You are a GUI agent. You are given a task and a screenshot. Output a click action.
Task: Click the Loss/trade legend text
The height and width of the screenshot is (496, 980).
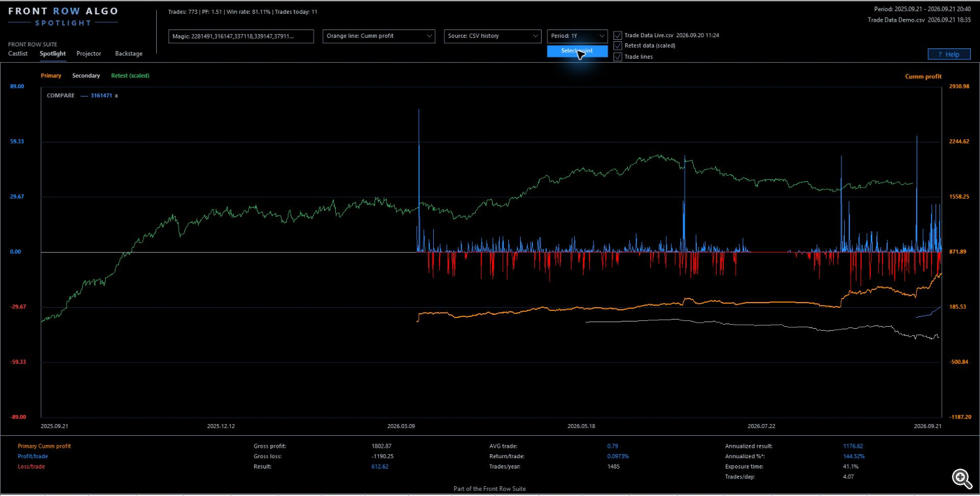click(x=31, y=467)
